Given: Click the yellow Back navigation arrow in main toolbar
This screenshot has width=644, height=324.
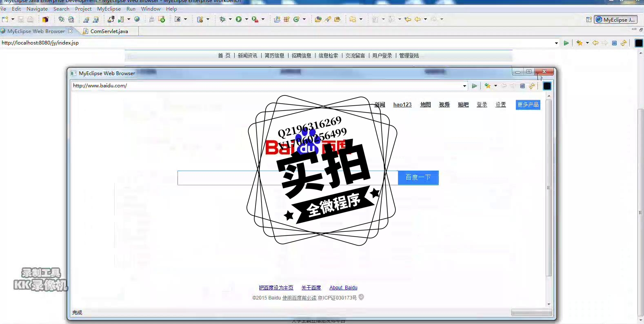Looking at the screenshot, I should 417,19.
